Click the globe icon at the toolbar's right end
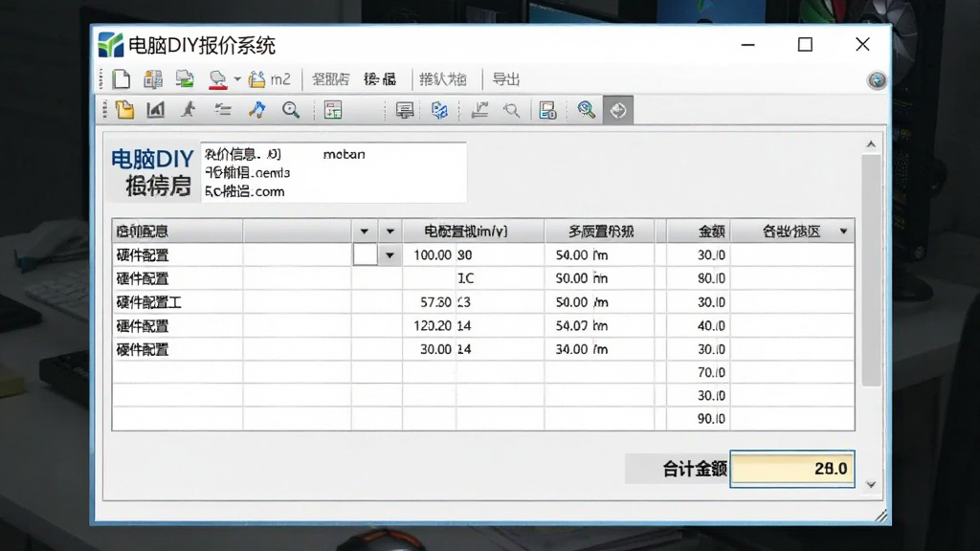The height and width of the screenshot is (551, 980). click(x=877, y=80)
